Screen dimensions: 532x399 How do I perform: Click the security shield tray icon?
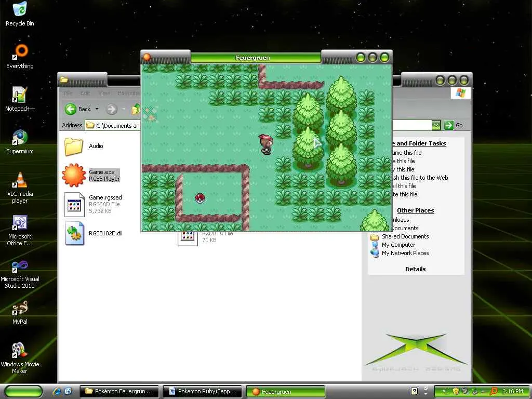pyautogui.click(x=456, y=391)
